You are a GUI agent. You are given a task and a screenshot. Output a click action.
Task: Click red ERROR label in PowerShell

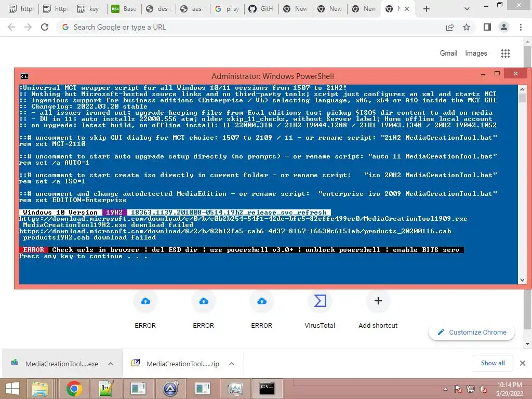(x=33, y=250)
